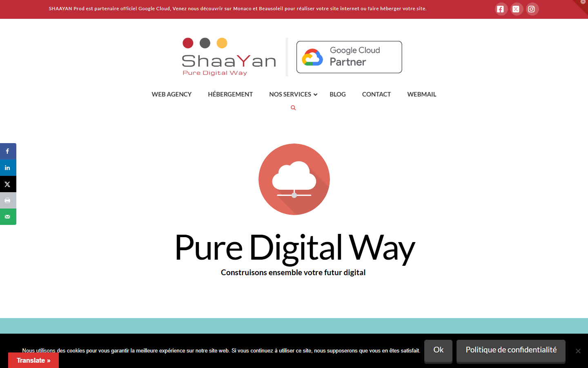Open the search magnifier icon

coord(293,108)
